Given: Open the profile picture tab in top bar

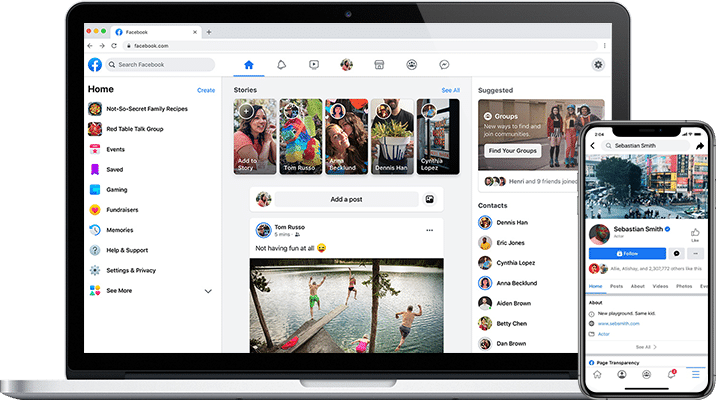Looking at the screenshot, I should 347,65.
